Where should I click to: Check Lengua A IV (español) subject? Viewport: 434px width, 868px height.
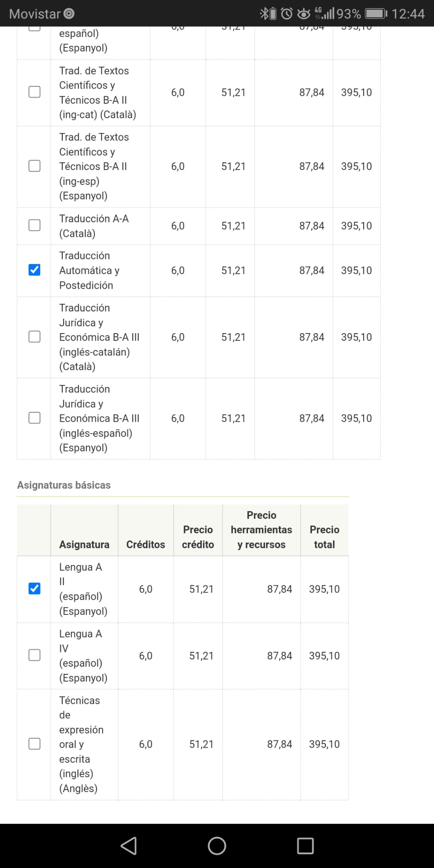34,655
